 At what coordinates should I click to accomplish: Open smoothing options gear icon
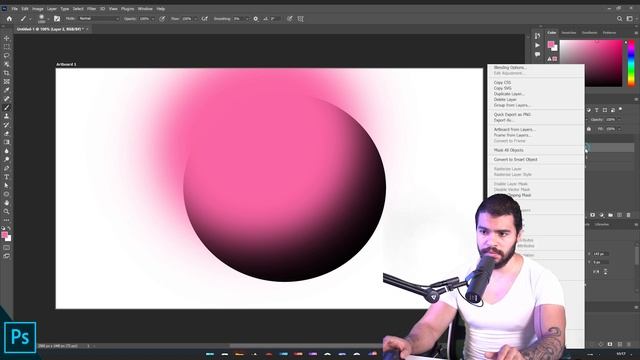tap(256, 19)
